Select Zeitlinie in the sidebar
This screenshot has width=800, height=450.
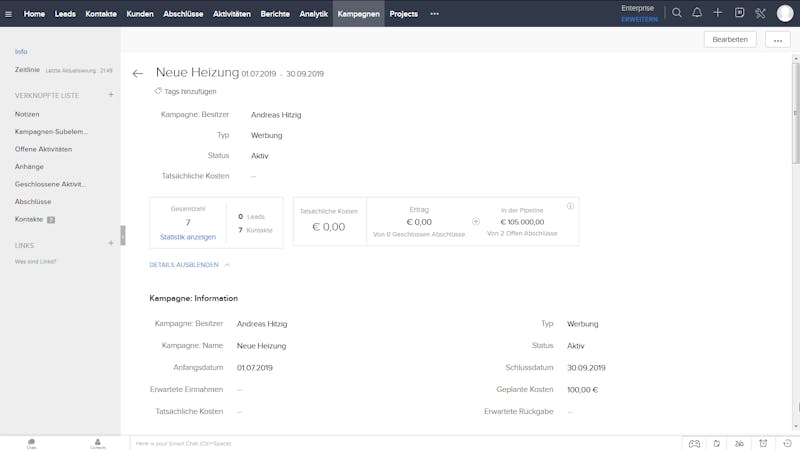click(x=27, y=69)
